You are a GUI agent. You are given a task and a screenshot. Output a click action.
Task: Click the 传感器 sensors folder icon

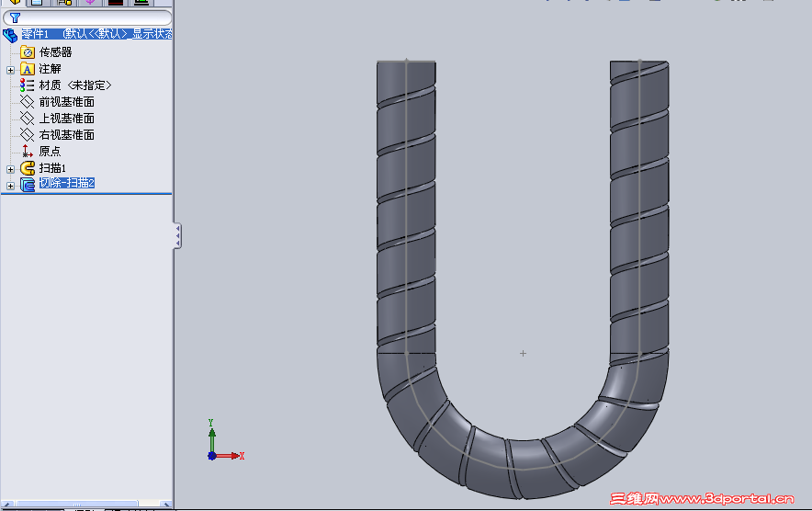pyautogui.click(x=28, y=51)
